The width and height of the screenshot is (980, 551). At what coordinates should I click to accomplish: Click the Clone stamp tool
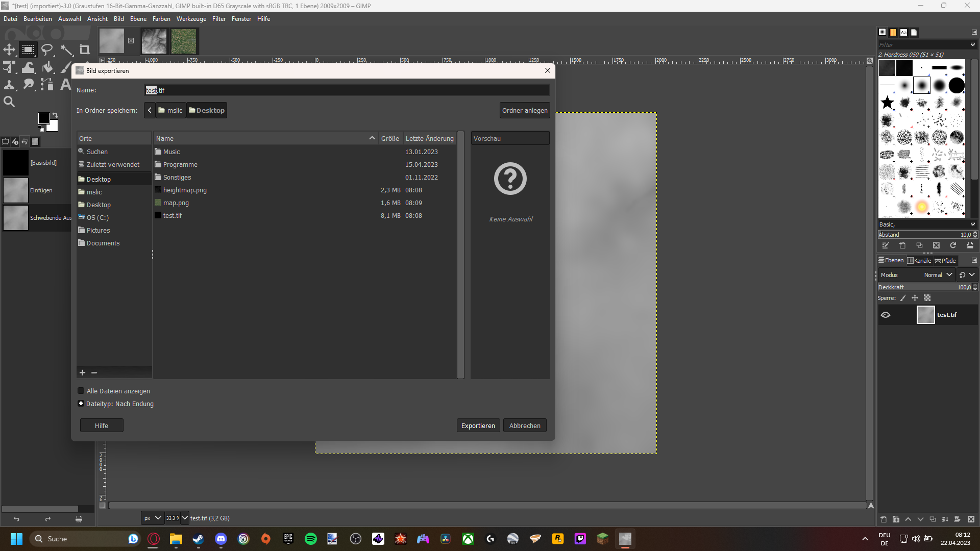9,85
